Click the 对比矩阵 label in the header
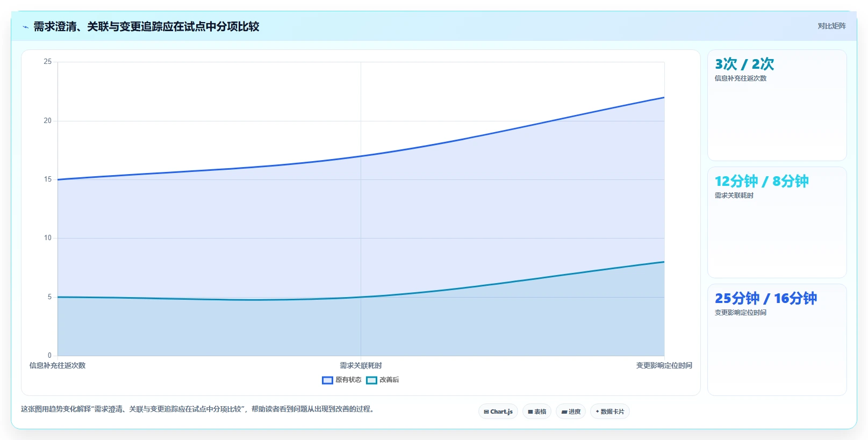This screenshot has width=868, height=440. [831, 26]
